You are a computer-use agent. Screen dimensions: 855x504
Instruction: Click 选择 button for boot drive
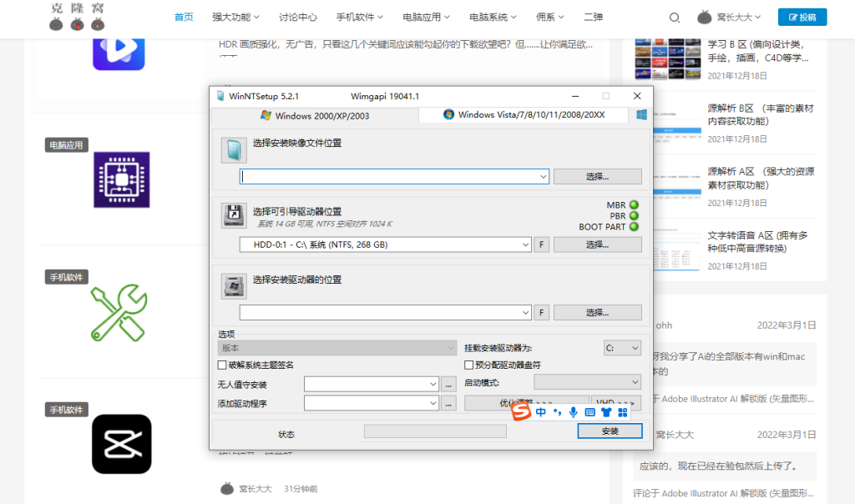coord(598,244)
